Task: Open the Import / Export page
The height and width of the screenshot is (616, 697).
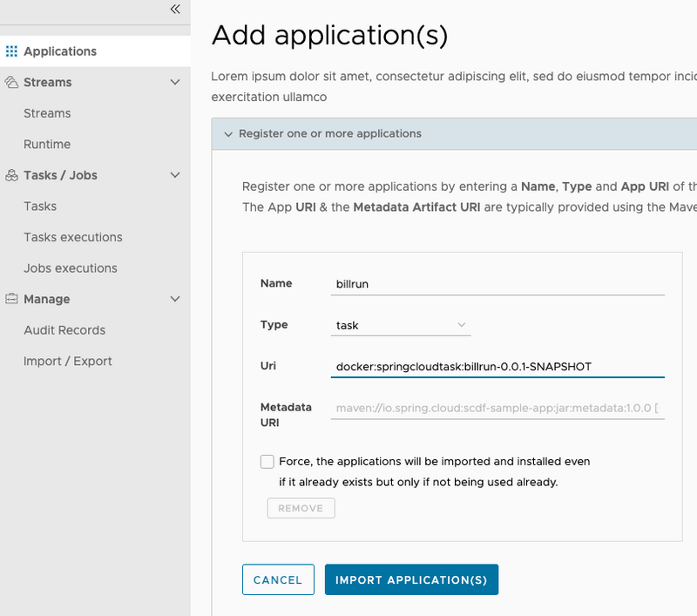Action: (68, 362)
